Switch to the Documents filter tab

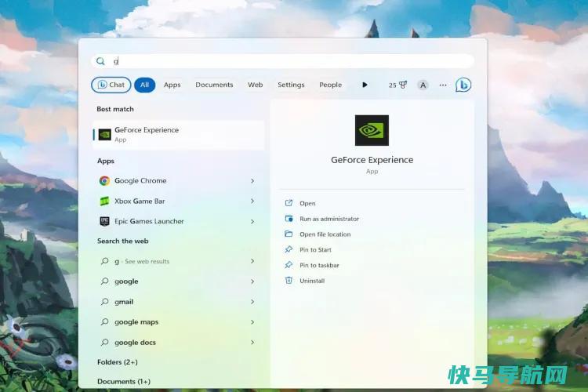(214, 85)
